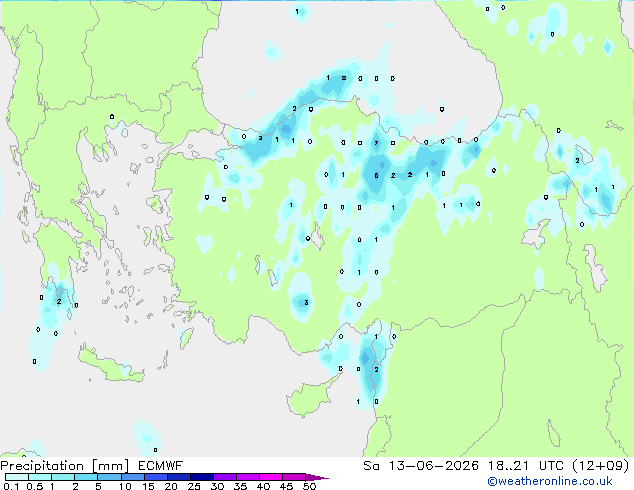This screenshot has width=634, height=490.
Task: Click the purple arrow tip above 50 mm
Action: pos(317,478)
